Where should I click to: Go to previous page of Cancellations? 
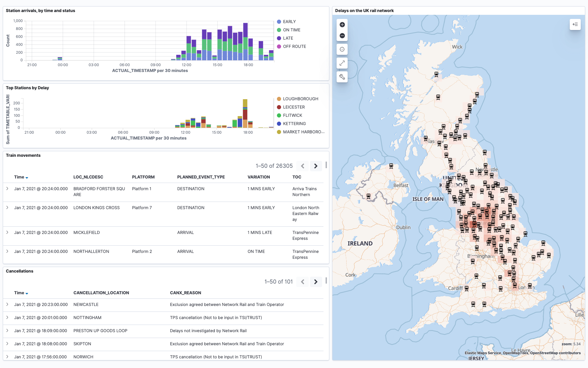pyautogui.click(x=302, y=282)
